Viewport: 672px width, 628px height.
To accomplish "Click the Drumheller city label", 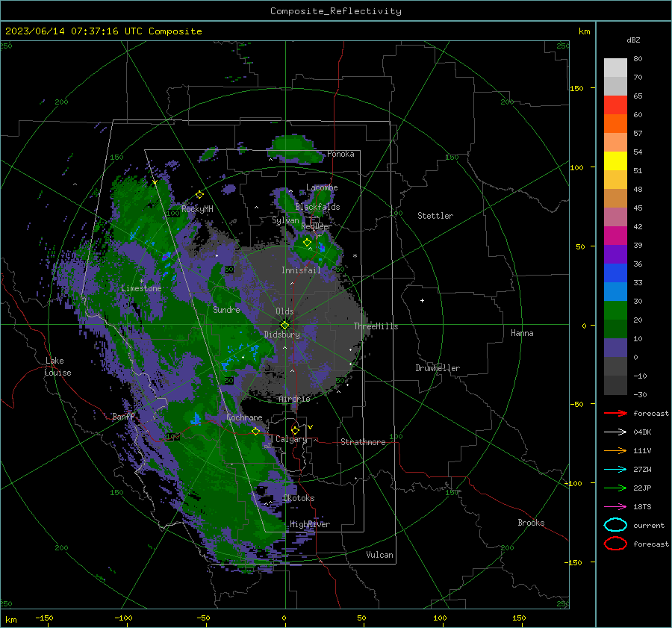I will click(x=438, y=368).
